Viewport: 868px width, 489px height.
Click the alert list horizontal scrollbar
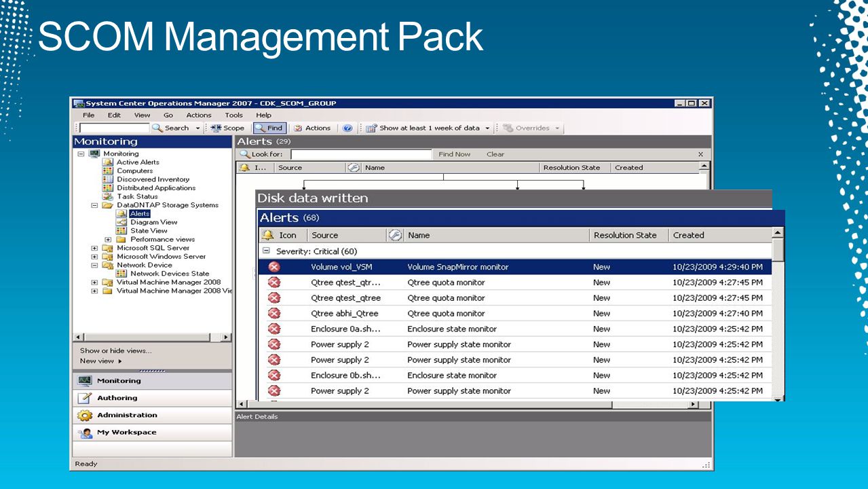click(x=469, y=404)
